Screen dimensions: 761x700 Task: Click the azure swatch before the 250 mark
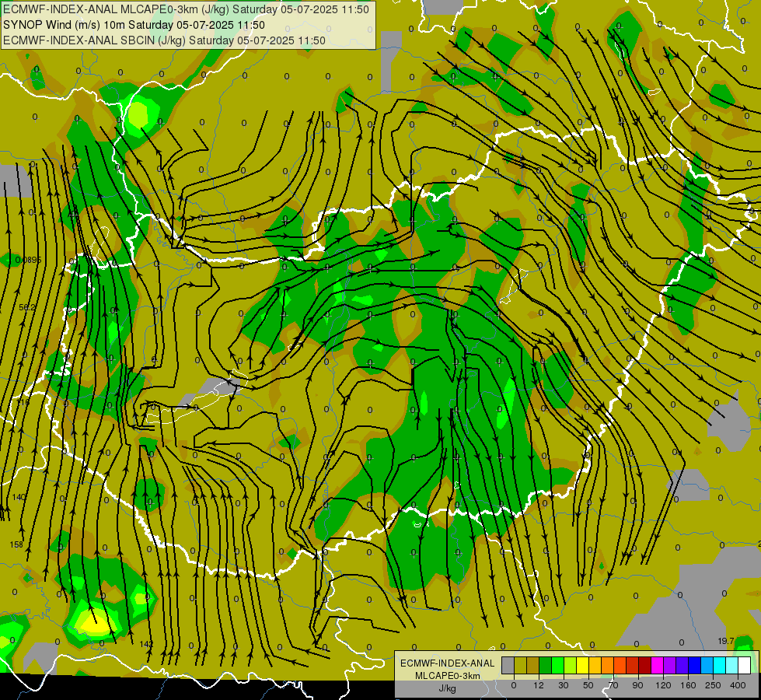click(707, 665)
